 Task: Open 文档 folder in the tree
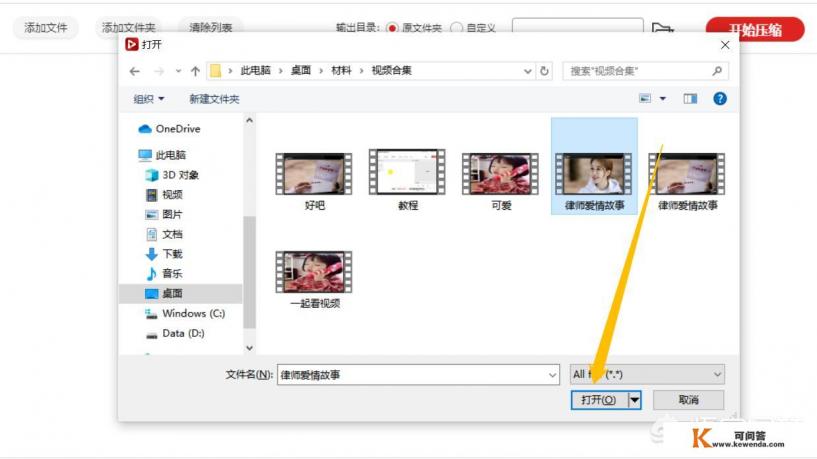(164, 234)
